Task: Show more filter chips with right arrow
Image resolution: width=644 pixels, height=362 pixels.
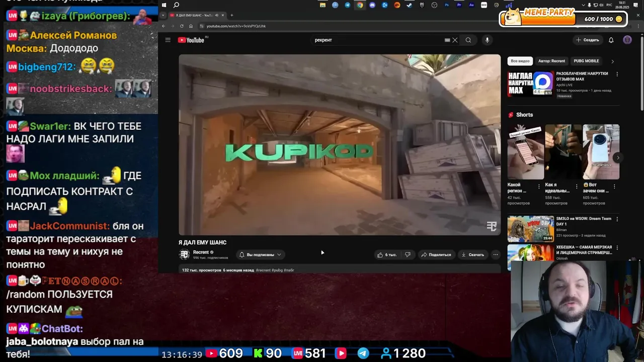Action: (x=612, y=61)
